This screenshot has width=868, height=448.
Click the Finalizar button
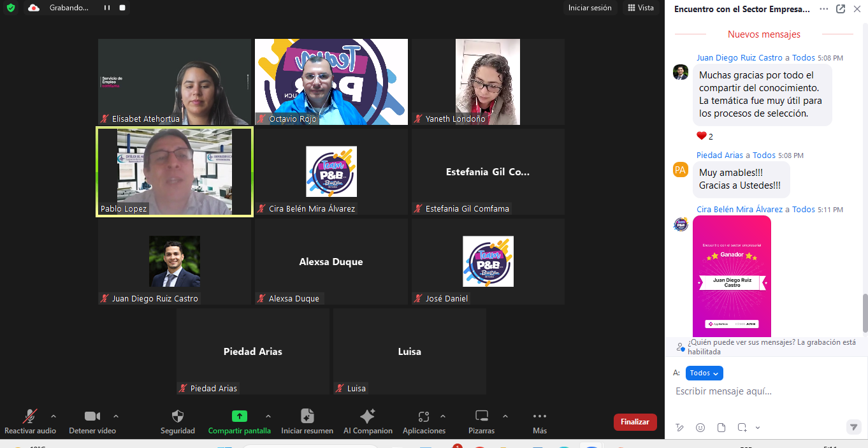tap(635, 422)
